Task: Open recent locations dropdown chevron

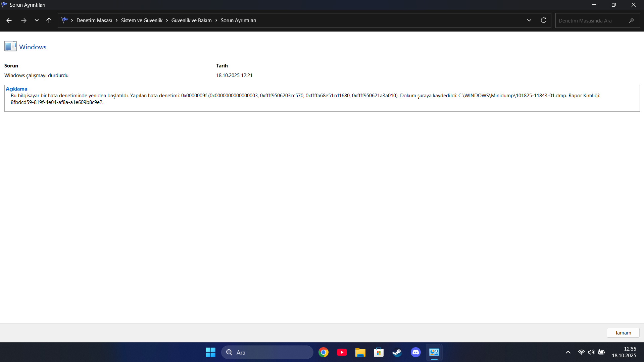Action: click(x=37, y=20)
